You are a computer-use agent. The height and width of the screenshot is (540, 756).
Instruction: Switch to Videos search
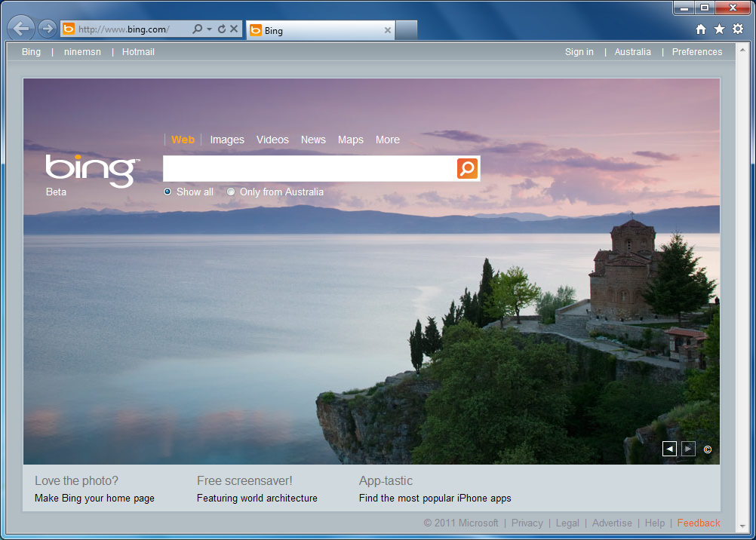point(272,140)
